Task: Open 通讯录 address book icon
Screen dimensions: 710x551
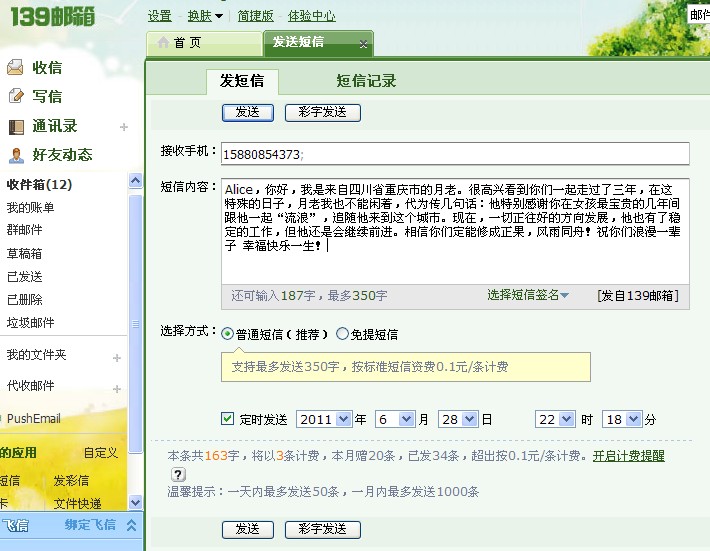Action: [x=15, y=126]
